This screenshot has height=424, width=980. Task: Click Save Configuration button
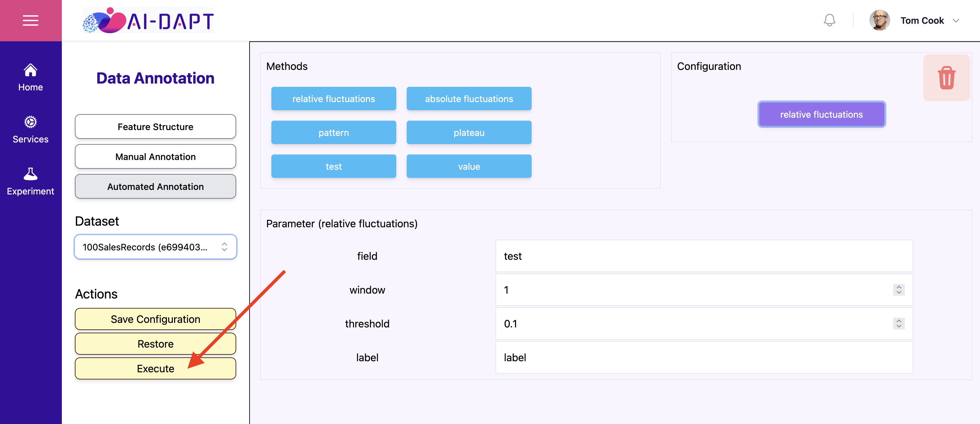[x=156, y=319]
